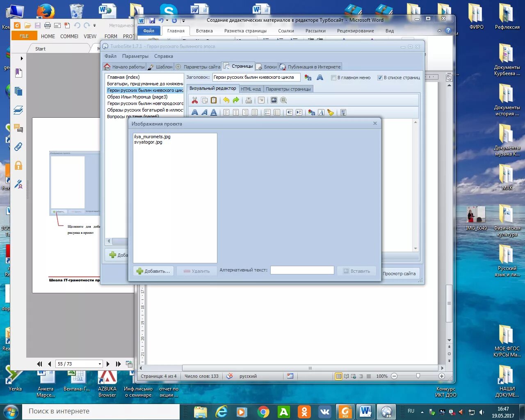Click the Word zoom-in plus button
525x420 pixels.
[442, 376]
